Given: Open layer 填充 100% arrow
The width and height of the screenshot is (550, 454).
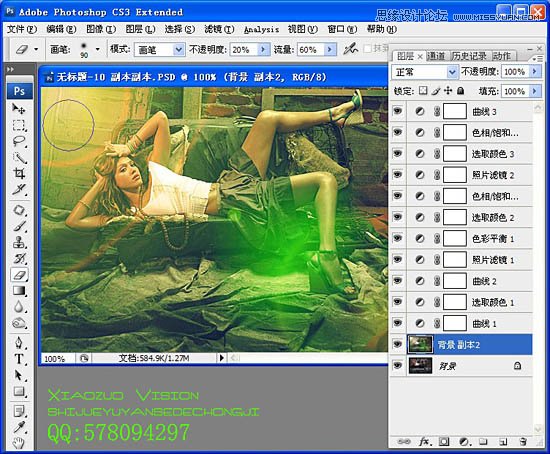Looking at the screenshot, I should pos(534,91).
